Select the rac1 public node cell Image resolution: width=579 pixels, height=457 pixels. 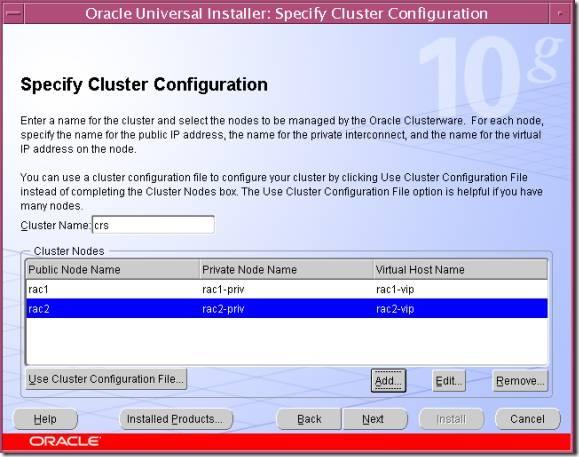[x=113, y=289]
